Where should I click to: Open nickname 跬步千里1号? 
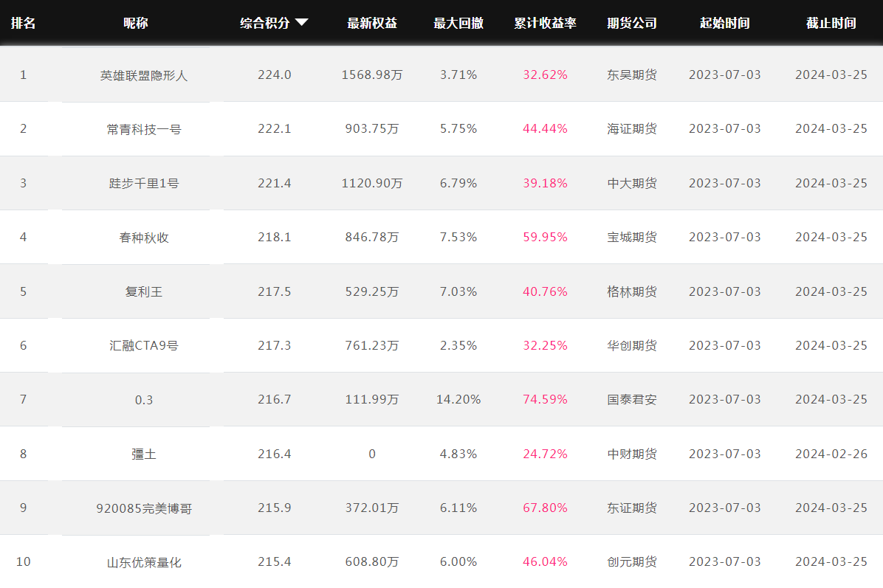click(144, 184)
